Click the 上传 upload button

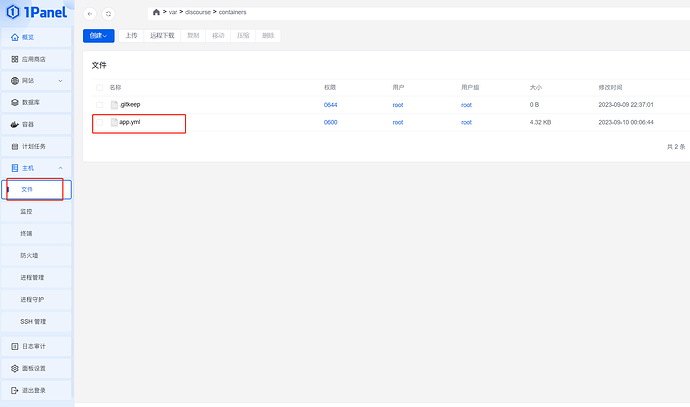click(x=131, y=35)
